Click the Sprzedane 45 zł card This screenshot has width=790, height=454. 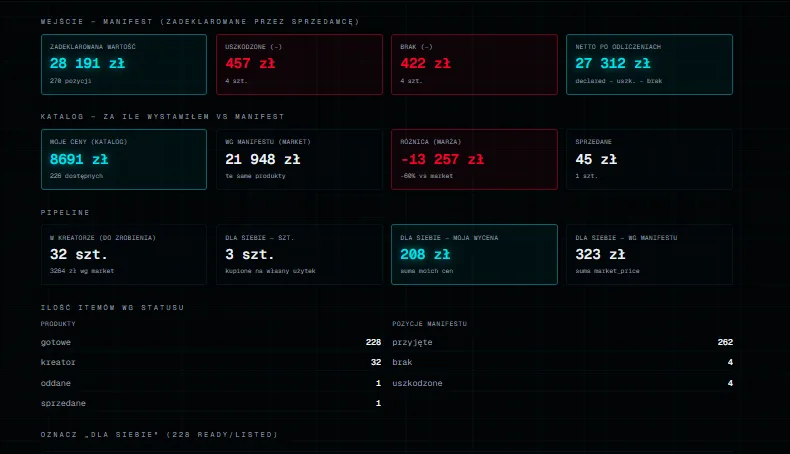tap(649, 159)
